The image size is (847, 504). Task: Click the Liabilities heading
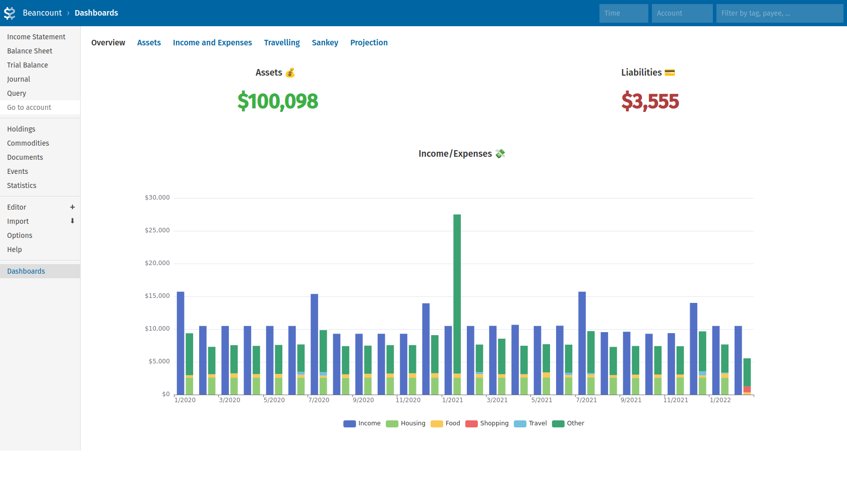click(648, 73)
